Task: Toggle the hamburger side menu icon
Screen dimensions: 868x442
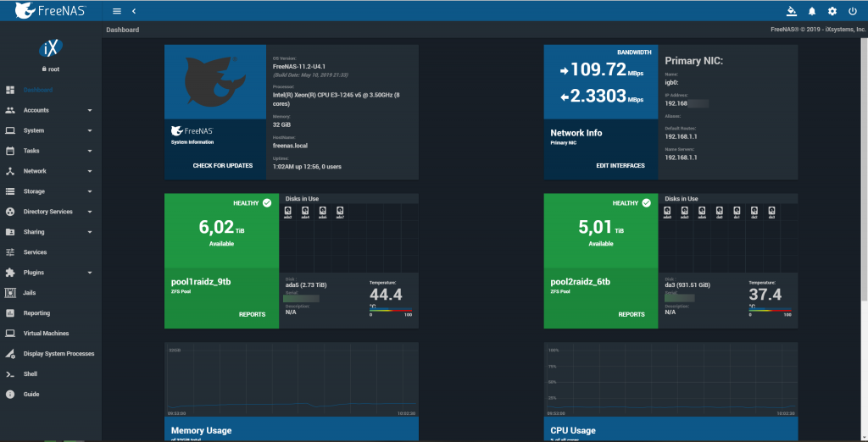Action: [117, 11]
